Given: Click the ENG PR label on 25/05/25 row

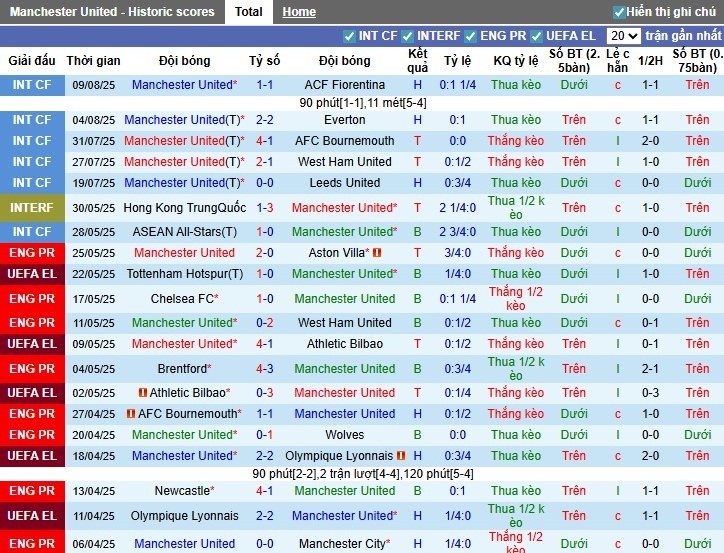Looking at the screenshot, I should [x=32, y=252].
